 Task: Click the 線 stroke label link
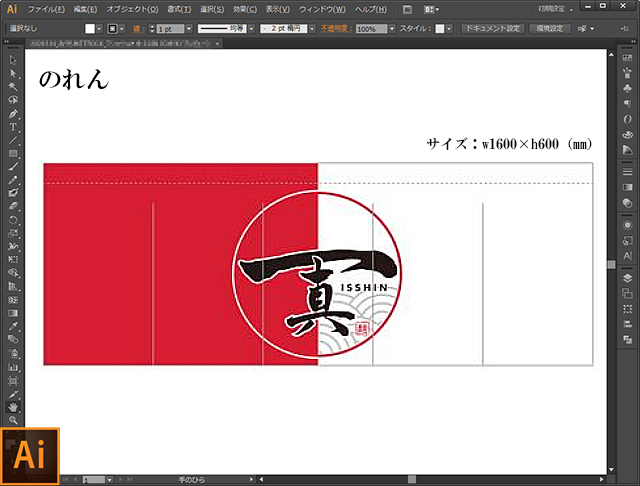coord(138,29)
